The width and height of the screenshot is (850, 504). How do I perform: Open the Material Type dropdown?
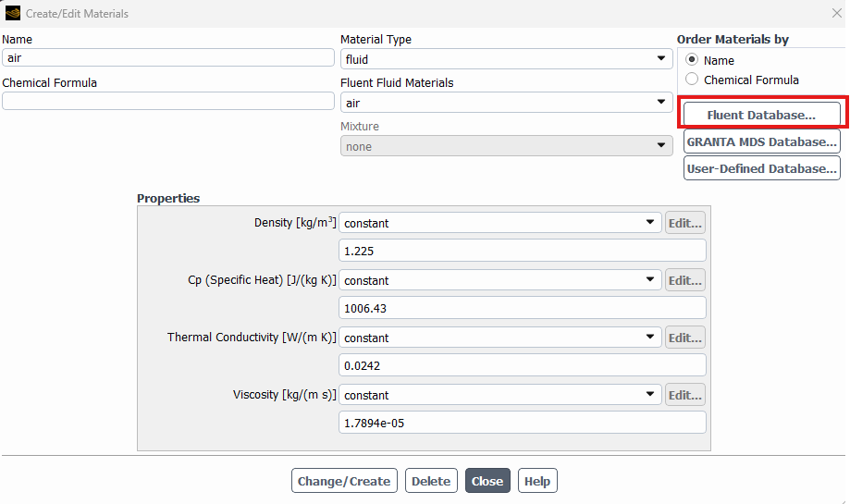pos(506,58)
